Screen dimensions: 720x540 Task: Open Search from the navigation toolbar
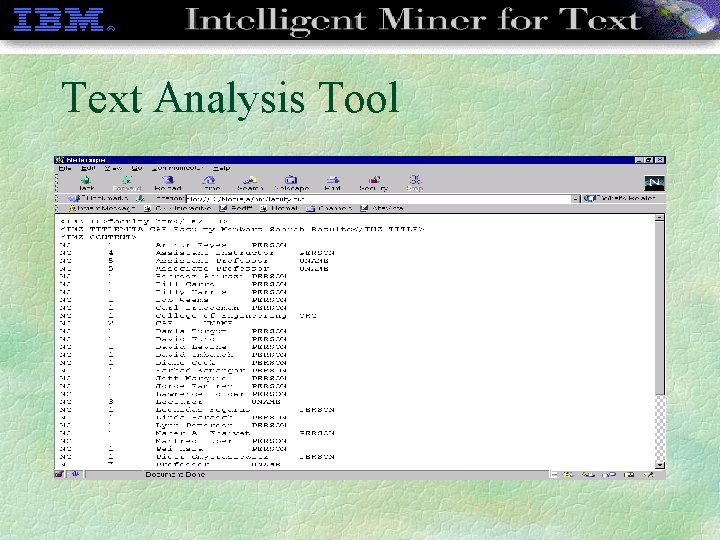coord(250,183)
